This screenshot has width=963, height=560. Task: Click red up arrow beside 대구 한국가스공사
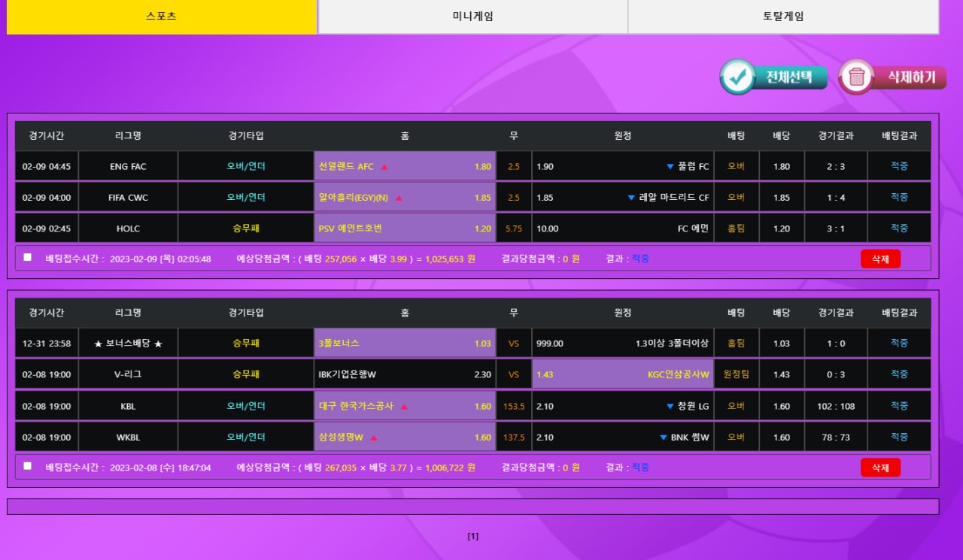404,407
